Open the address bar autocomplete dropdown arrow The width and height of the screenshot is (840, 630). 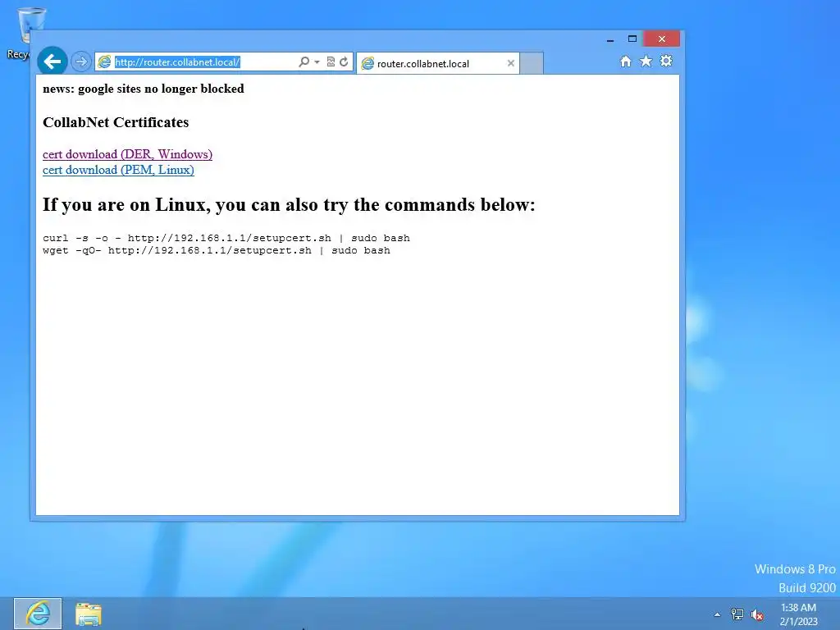[317, 62]
